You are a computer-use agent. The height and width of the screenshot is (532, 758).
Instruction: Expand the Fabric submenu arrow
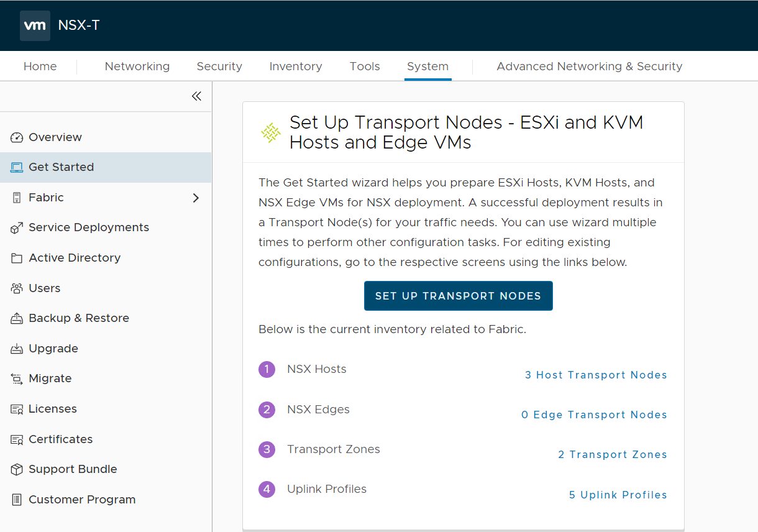(196, 198)
